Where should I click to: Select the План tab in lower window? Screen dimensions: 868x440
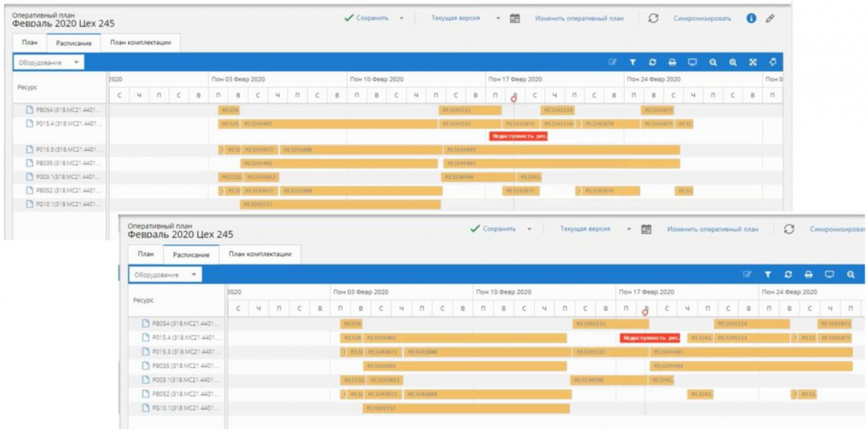pyautogui.click(x=146, y=254)
